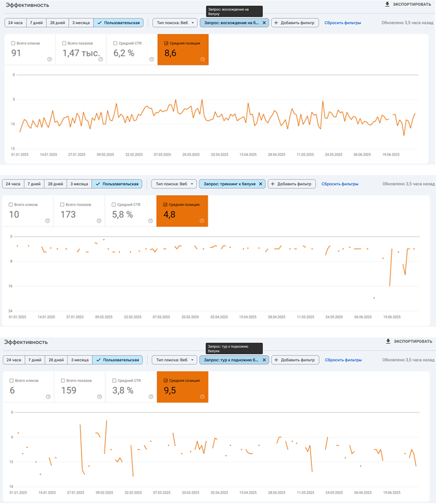Expand 'Тип поиска: Веб' dropdown beside 'треккинг к белухе'
Viewport: 436px width, 504px height.
click(173, 184)
